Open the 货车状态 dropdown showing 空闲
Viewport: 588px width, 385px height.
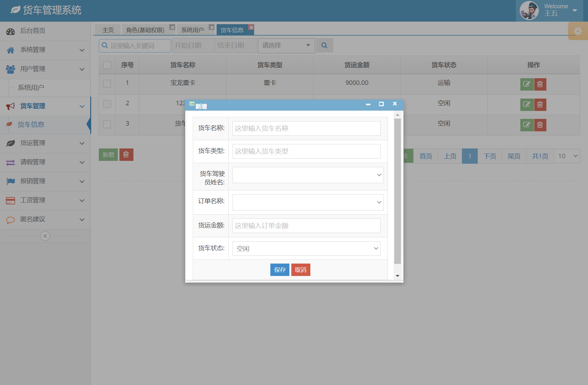pyautogui.click(x=306, y=248)
